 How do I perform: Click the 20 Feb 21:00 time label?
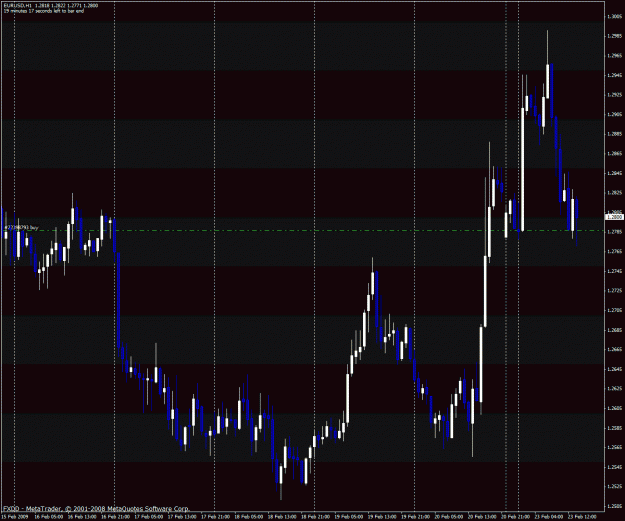[515, 517]
